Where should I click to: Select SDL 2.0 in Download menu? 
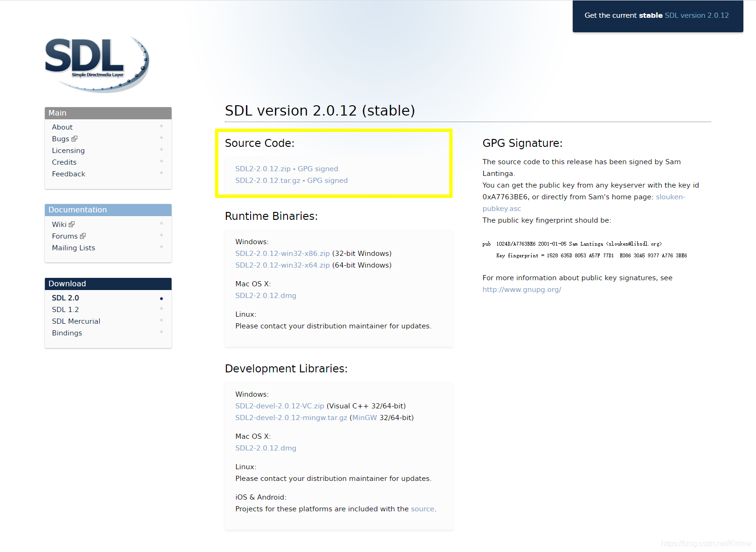pyautogui.click(x=65, y=298)
